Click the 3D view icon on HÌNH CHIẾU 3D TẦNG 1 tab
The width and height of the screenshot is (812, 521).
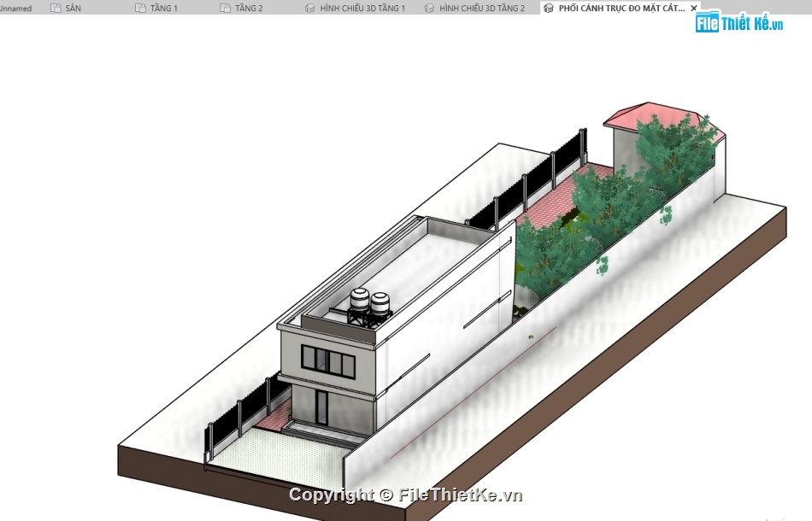coord(309,9)
